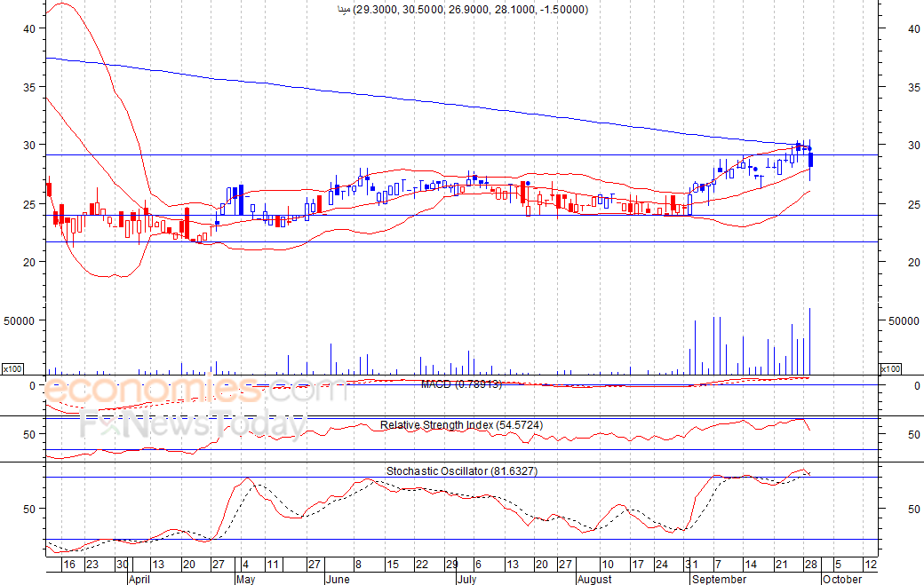Click the left axis 35 price label

pyautogui.click(x=29, y=87)
